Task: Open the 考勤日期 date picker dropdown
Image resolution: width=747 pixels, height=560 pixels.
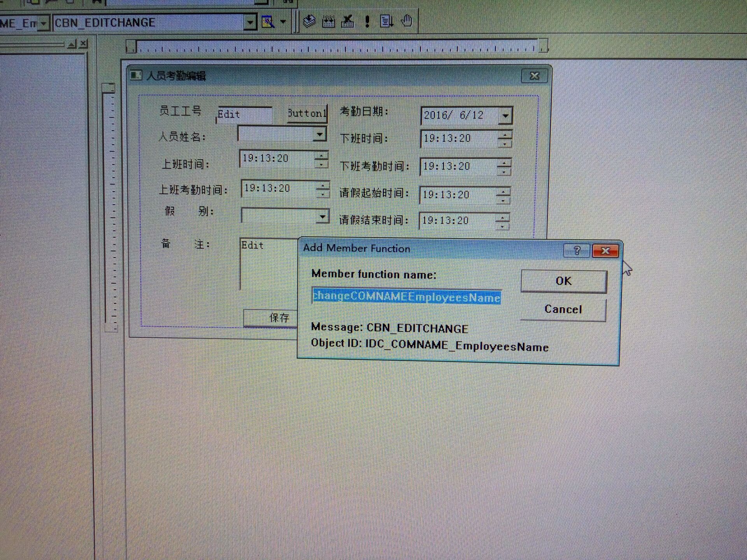Action: point(505,115)
